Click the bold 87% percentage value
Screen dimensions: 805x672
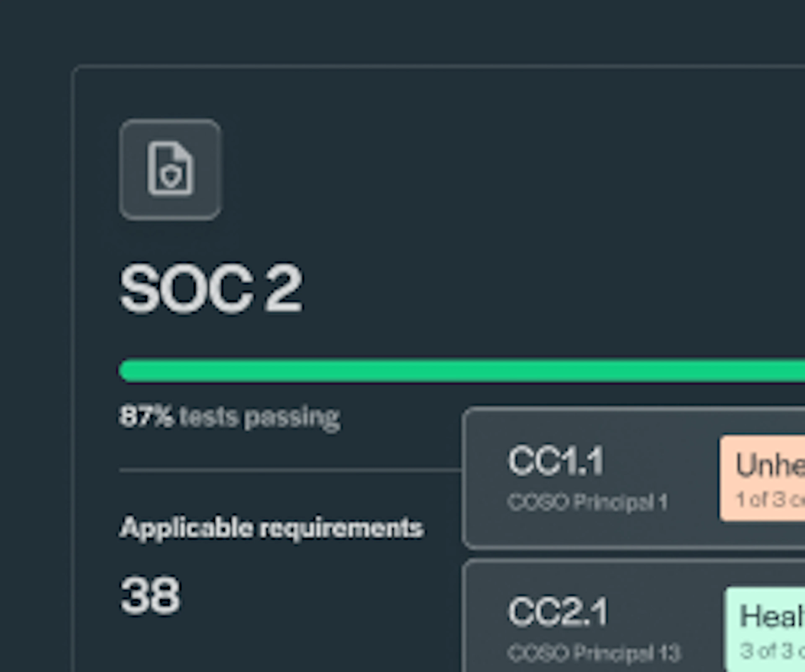click(146, 416)
